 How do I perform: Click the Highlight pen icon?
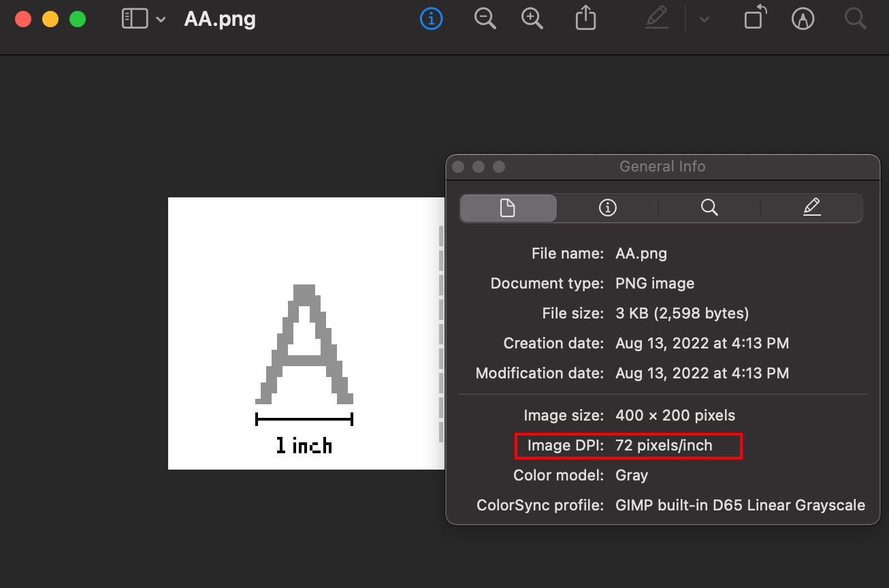click(657, 19)
